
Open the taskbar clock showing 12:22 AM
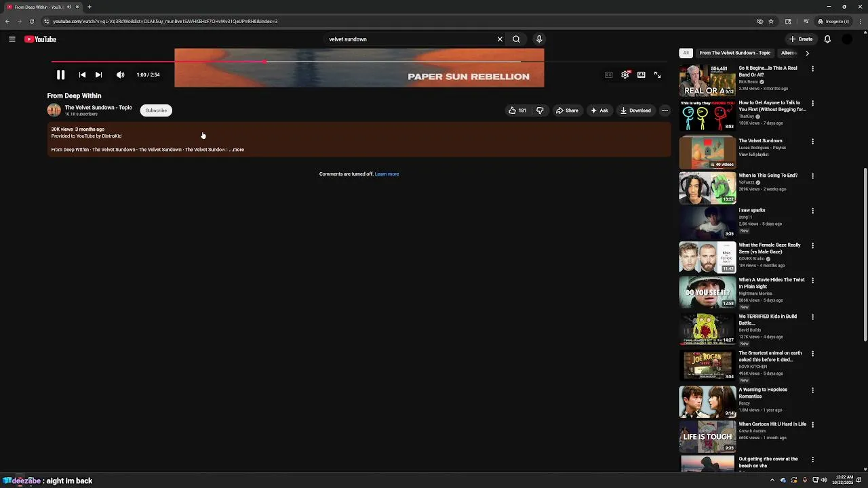click(844, 481)
